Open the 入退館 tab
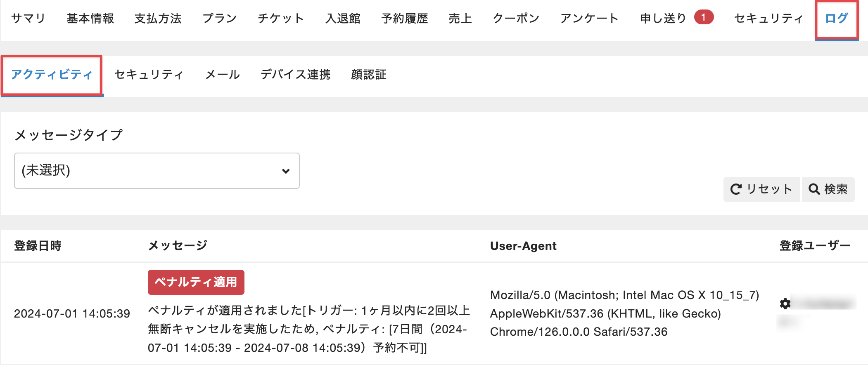Viewport: 868px width, 365px height. [x=343, y=19]
